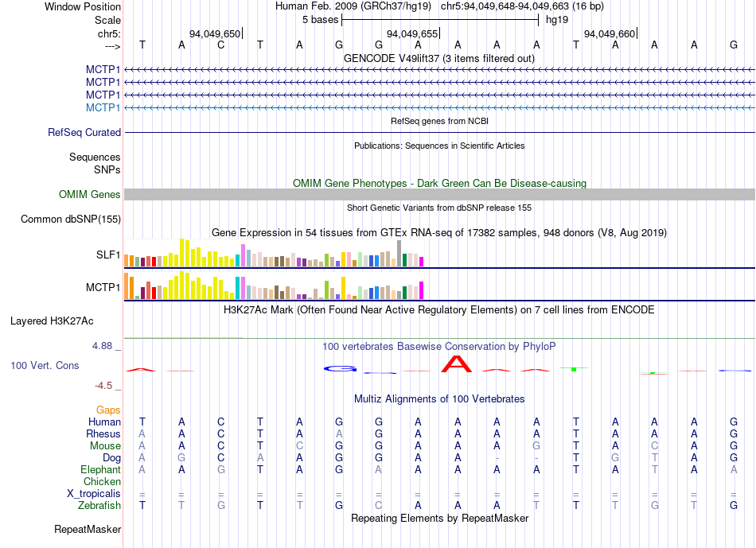This screenshot has height=548, width=756.
Task: Click the C base in the Zebrafish alignment row
Action: pyautogui.click(x=379, y=505)
